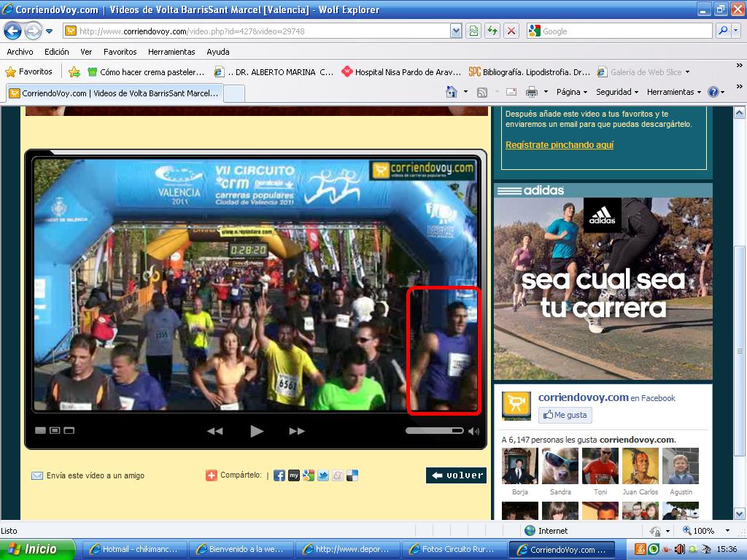
Task: Click the Google search box
Action: click(x=619, y=31)
